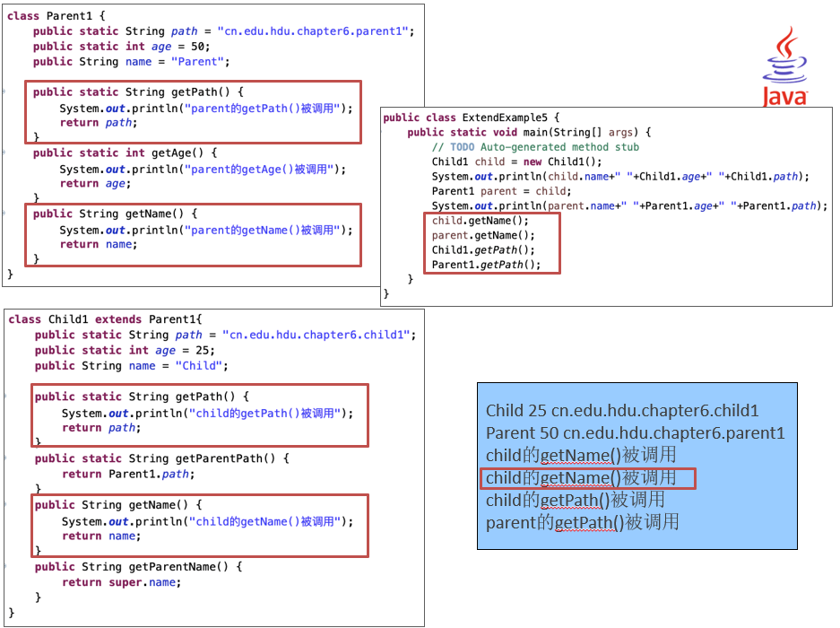Click the 'public String name = "Child";' line
This screenshot has width=840, height=628.
pyautogui.click(x=132, y=366)
